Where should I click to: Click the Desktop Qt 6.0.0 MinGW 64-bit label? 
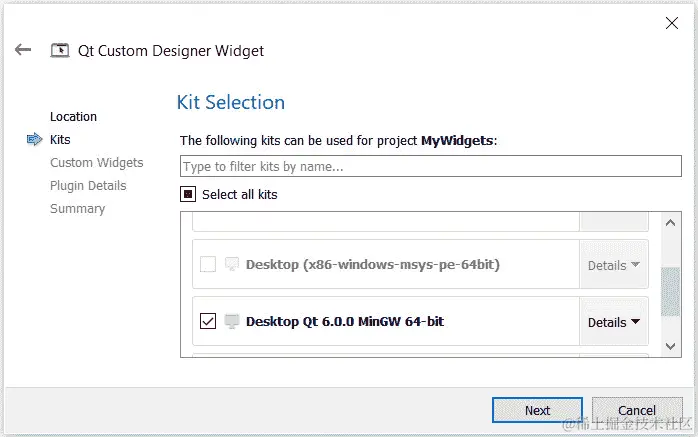click(345, 321)
